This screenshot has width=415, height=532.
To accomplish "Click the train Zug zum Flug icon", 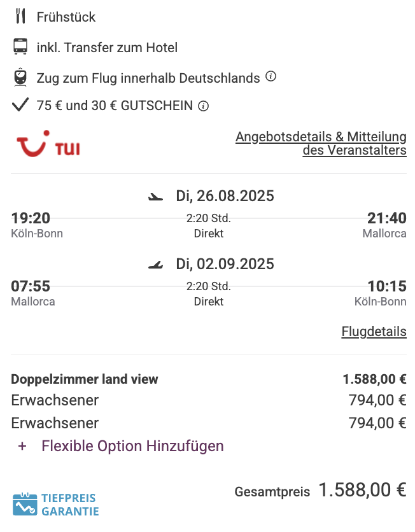I will 20,77.
